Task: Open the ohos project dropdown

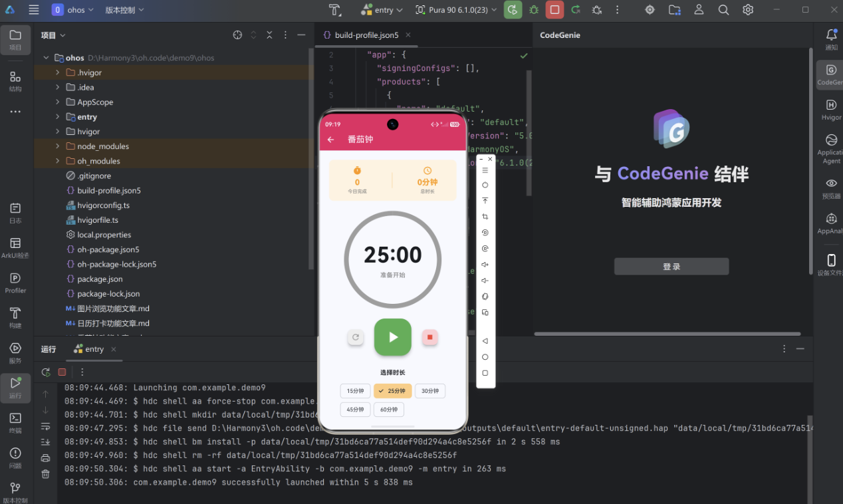Action: (x=73, y=10)
